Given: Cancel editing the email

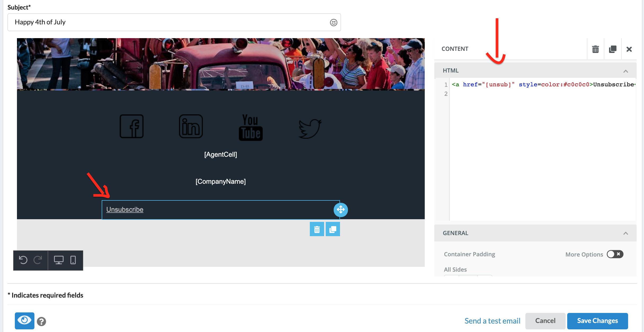Looking at the screenshot, I should [545, 321].
